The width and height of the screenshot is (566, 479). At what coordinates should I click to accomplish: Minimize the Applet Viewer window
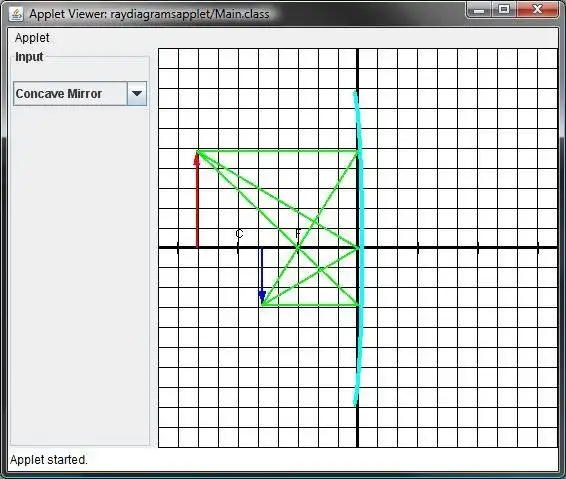tap(479, 10)
